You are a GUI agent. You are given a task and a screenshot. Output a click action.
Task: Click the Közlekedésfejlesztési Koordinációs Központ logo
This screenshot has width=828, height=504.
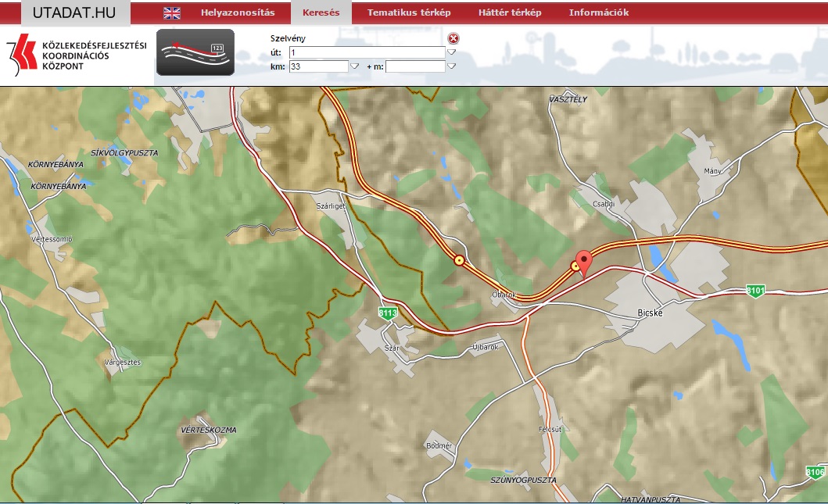77,55
